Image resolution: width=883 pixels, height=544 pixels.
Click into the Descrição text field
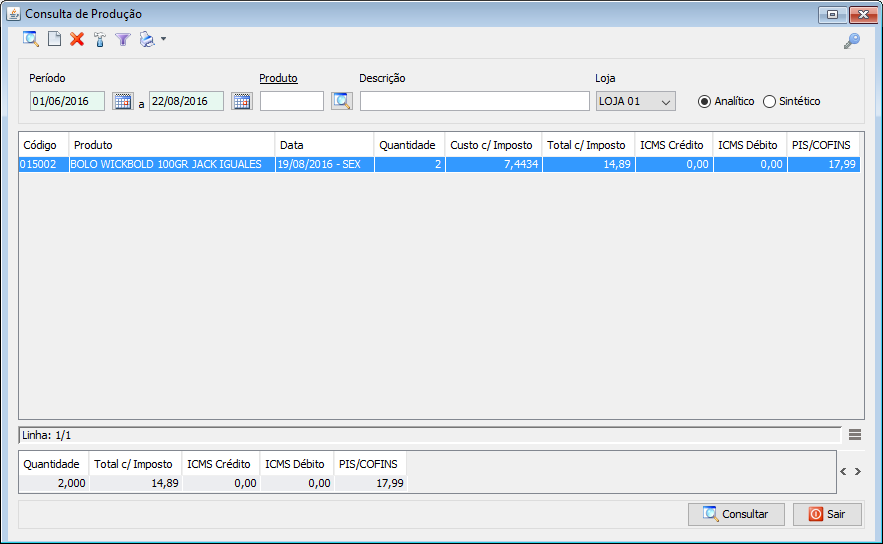point(474,101)
